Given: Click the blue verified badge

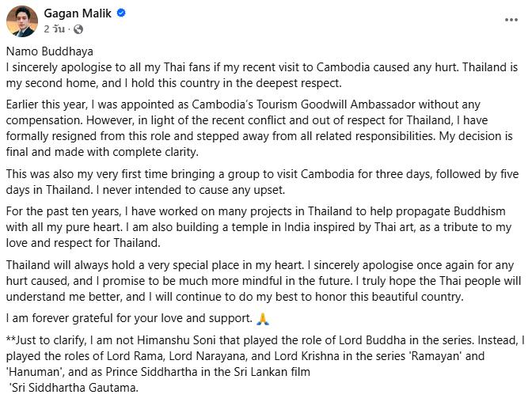Looking at the screenshot, I should tap(121, 13).
